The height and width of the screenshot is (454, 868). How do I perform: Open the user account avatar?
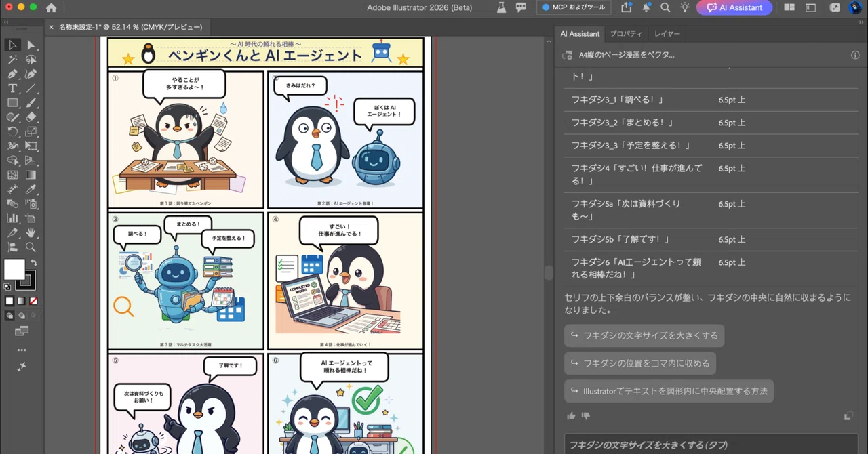click(x=855, y=7)
